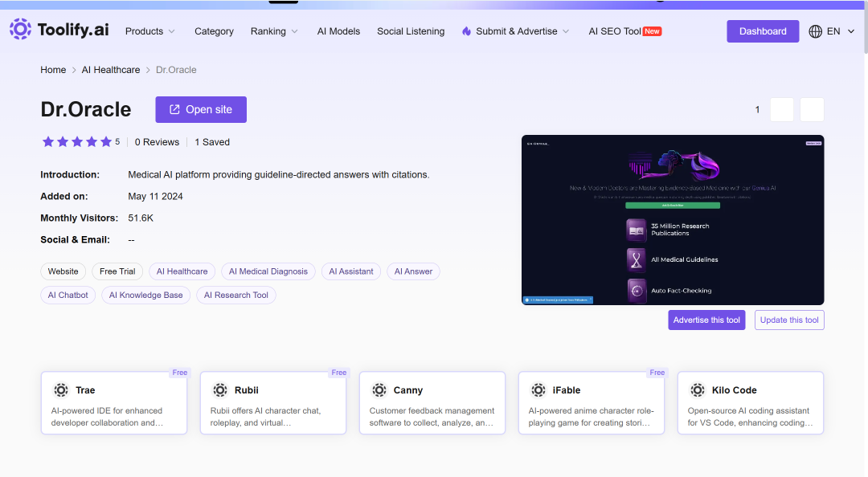Click the Dr.Oracle page heading
Viewport: 868px width, 477px height.
coord(86,109)
